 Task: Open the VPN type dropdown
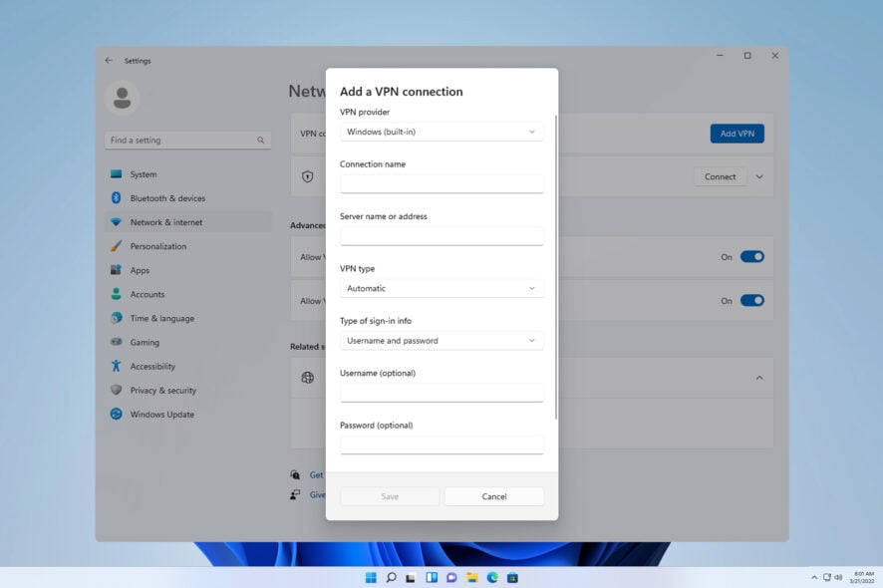(441, 288)
